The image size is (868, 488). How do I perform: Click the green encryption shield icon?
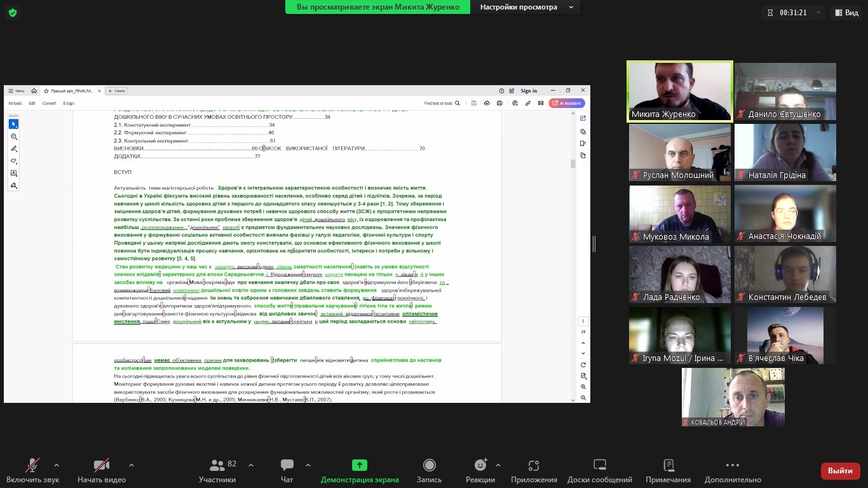[x=13, y=13]
